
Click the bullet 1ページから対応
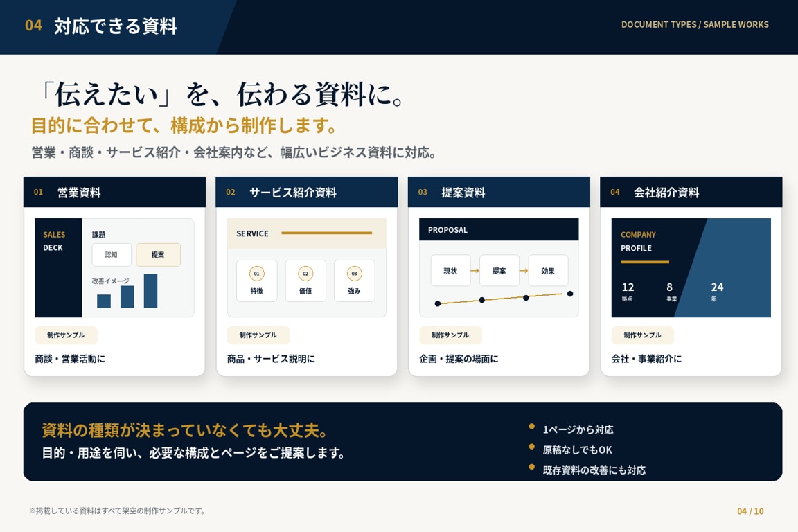pos(578,429)
